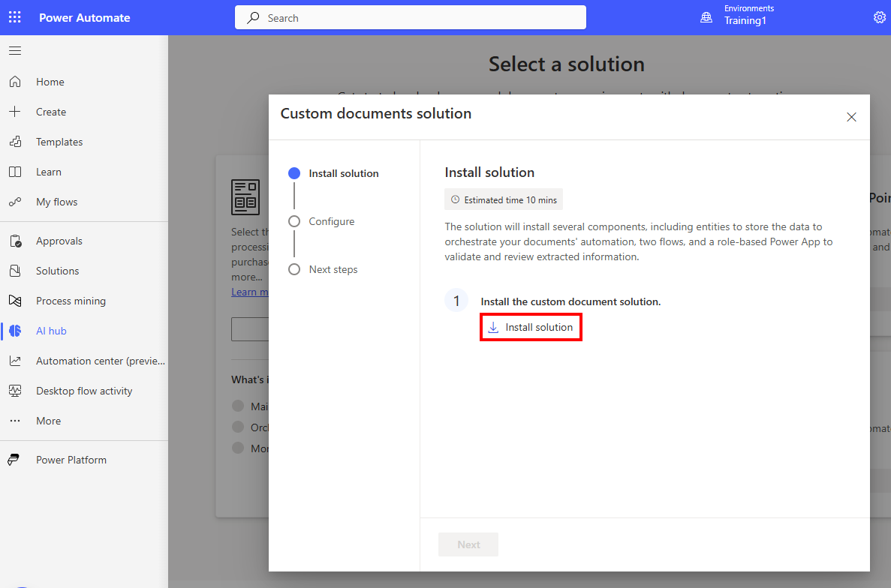The image size is (891, 588).
Task: Select the Install solution step indicator
Action: coord(294,173)
